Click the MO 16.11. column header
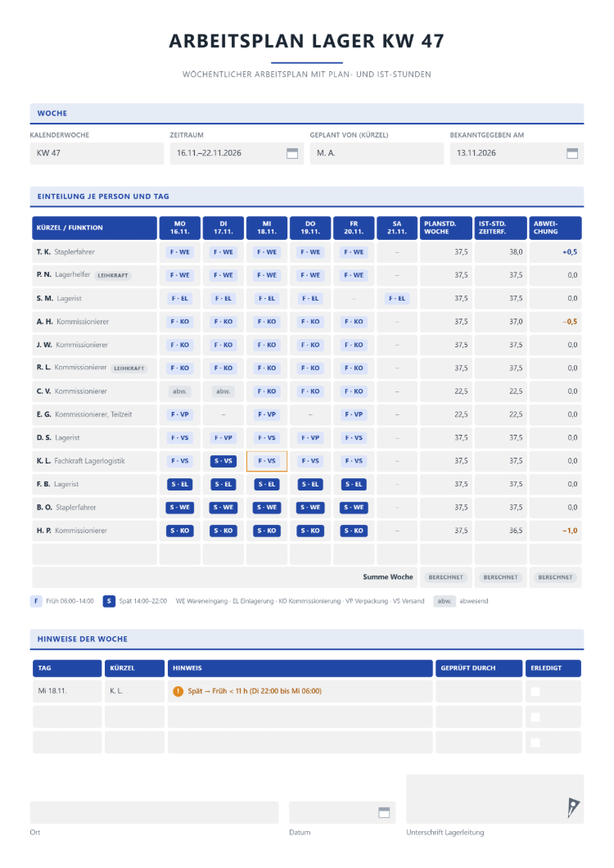 [180, 228]
